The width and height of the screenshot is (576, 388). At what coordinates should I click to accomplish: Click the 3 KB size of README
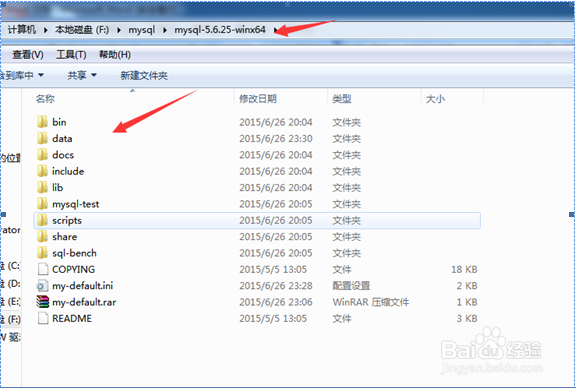[x=467, y=318]
